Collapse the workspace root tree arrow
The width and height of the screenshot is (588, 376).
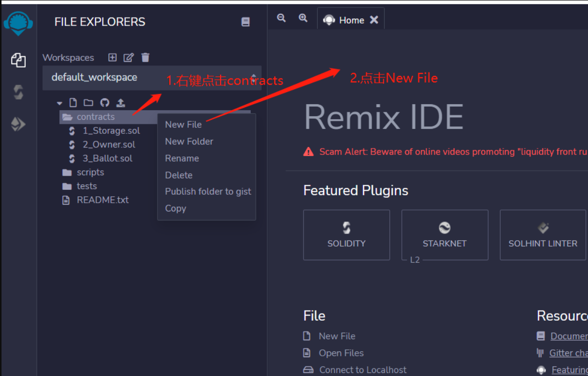[x=59, y=103]
